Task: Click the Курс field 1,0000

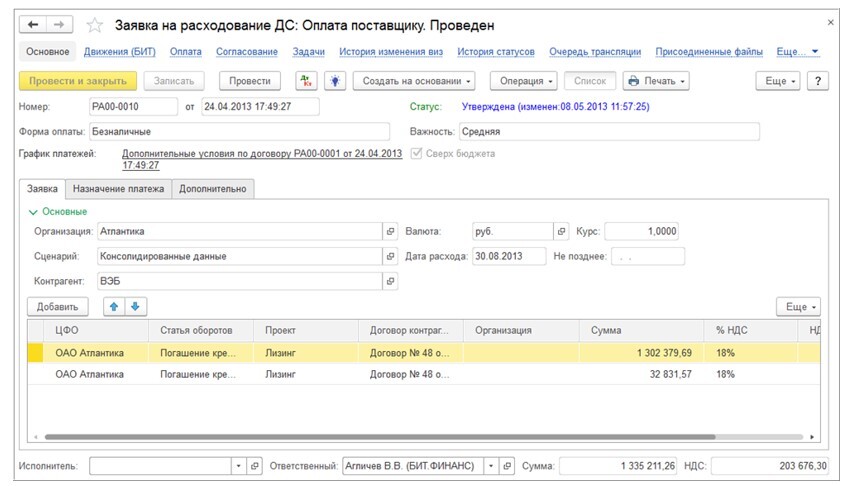Action: coord(641,231)
